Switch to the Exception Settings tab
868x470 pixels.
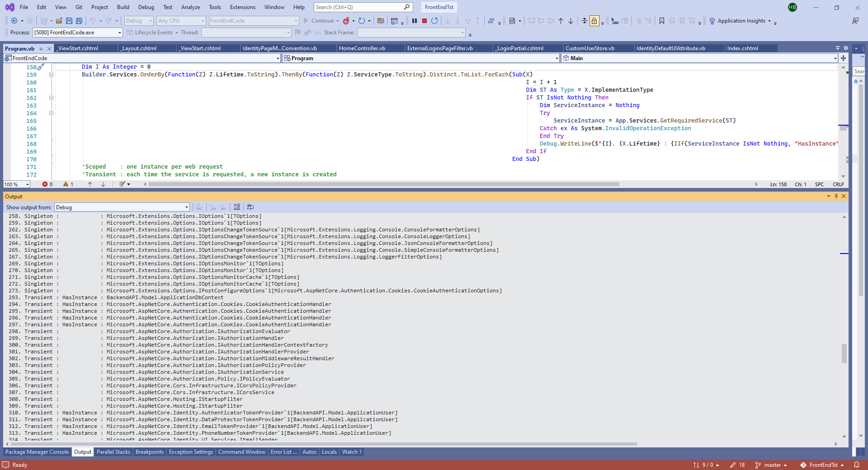[191, 452]
